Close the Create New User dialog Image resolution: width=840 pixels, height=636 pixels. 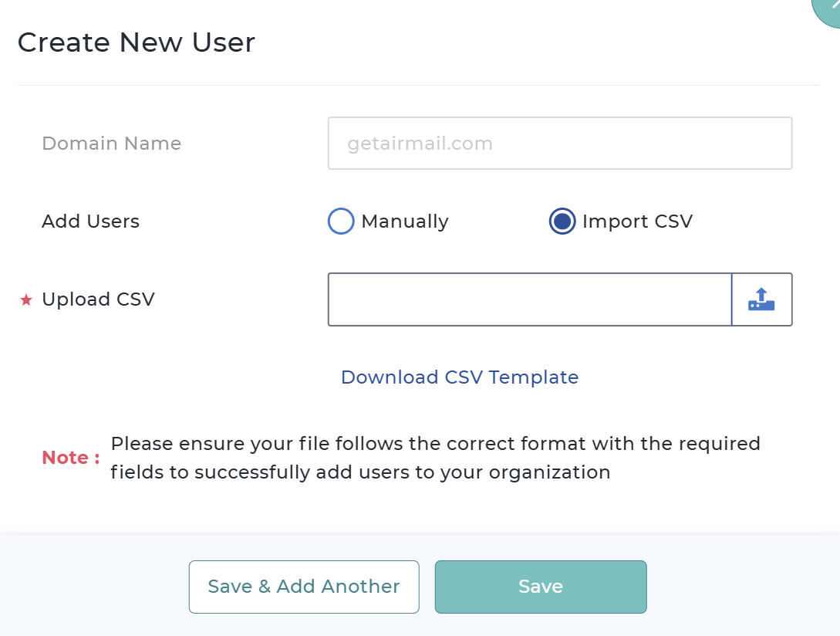click(x=828, y=8)
